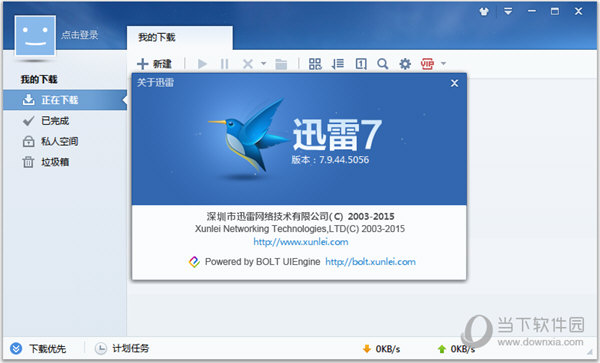Screen dimensions: 600x363
Task: Close the 关于迅雷 about dialog
Action: pyautogui.click(x=454, y=83)
